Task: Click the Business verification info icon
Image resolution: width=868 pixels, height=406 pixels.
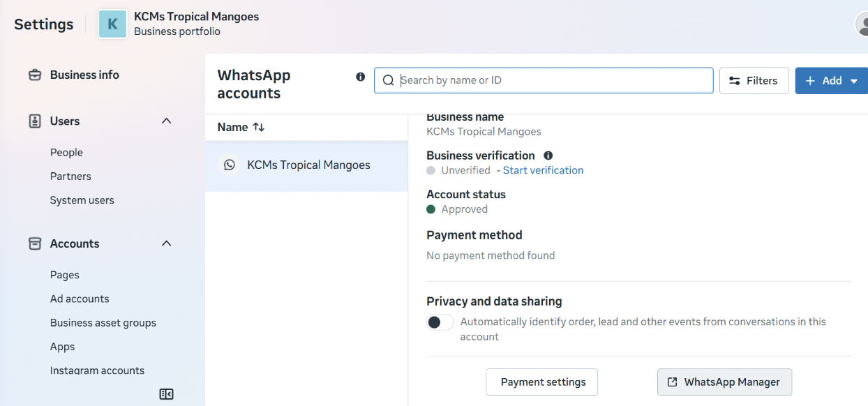Action: 548,156
